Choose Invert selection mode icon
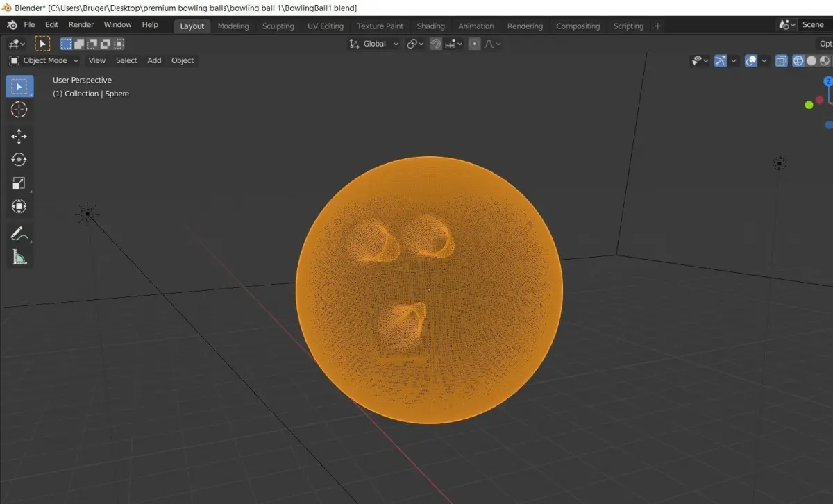Image resolution: width=833 pixels, height=504 pixels. 105,44
